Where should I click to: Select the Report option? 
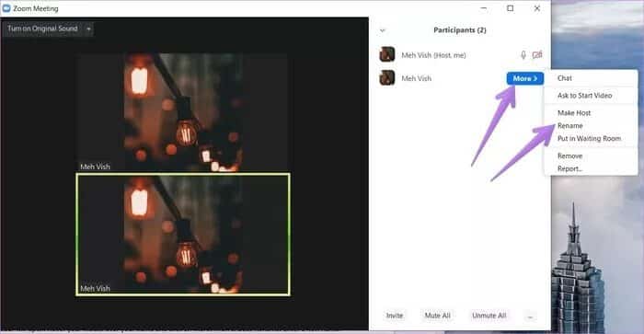pyautogui.click(x=569, y=169)
